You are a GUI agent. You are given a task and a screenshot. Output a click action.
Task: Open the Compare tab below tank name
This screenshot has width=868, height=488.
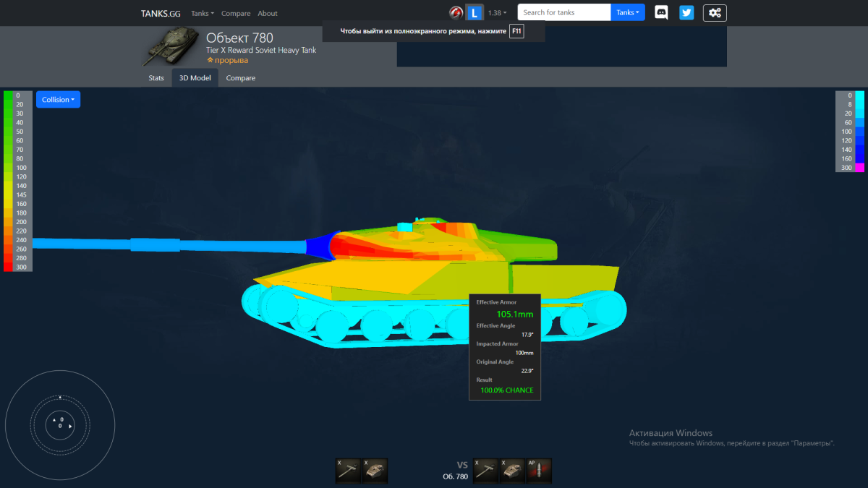pos(241,78)
